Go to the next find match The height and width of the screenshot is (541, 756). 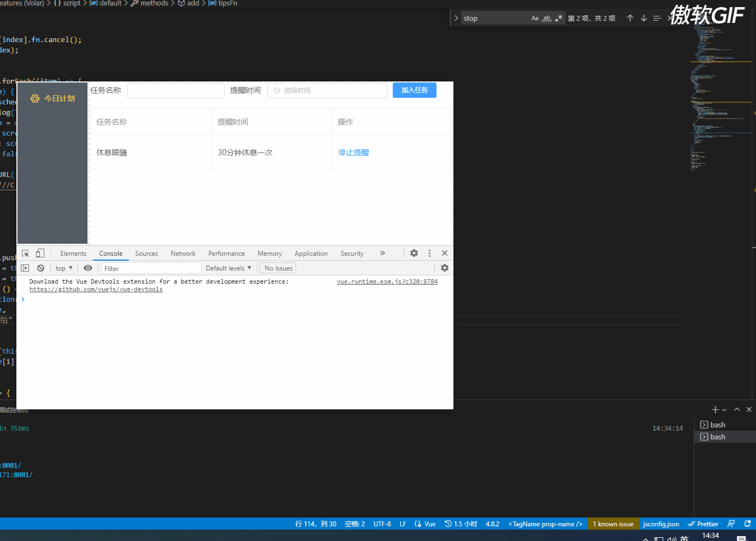click(x=643, y=18)
